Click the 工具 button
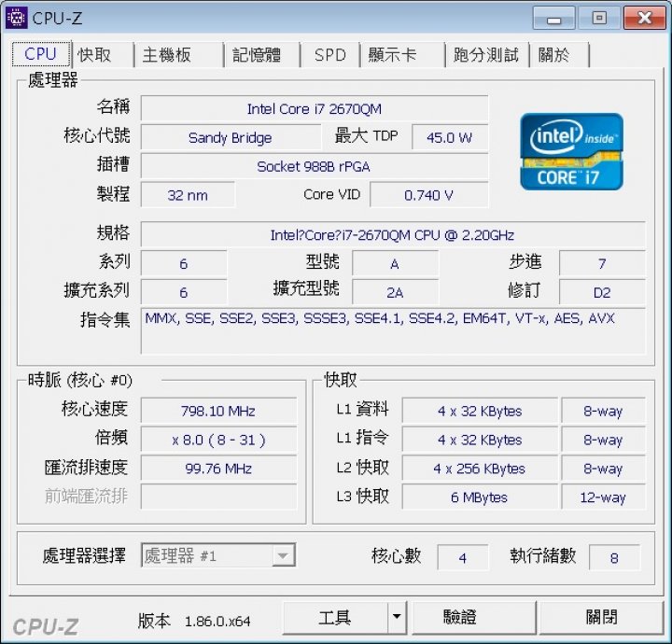The height and width of the screenshot is (644, 672). (x=335, y=618)
